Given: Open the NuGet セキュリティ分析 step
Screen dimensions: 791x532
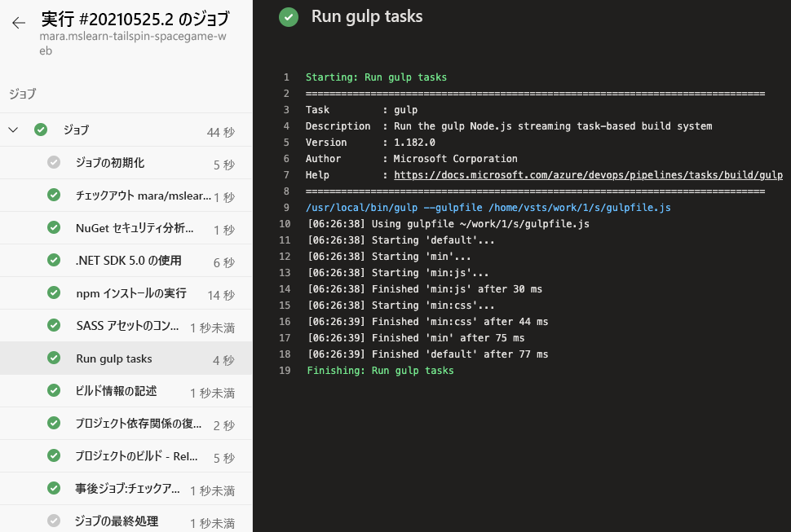Looking at the screenshot, I should (126, 228).
